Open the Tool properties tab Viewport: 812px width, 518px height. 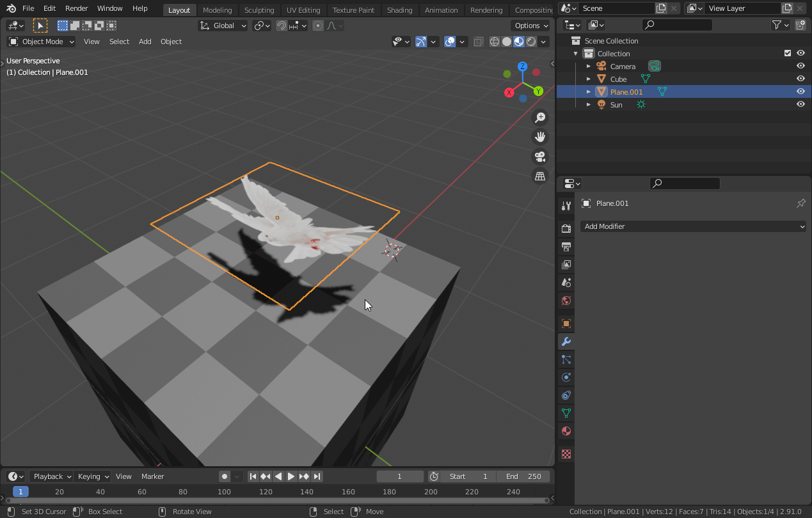[x=566, y=206]
